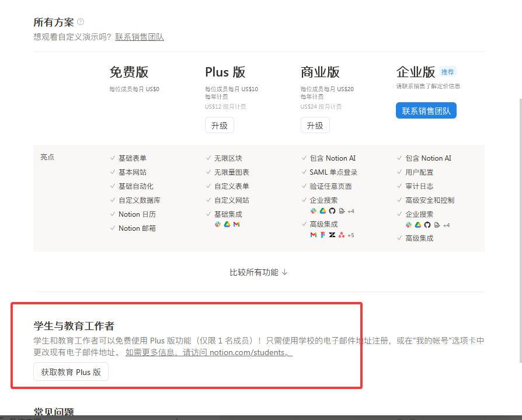Click the vertical scrollbar on the right edge
Viewport: 522px width, 420px height.
(520, 231)
